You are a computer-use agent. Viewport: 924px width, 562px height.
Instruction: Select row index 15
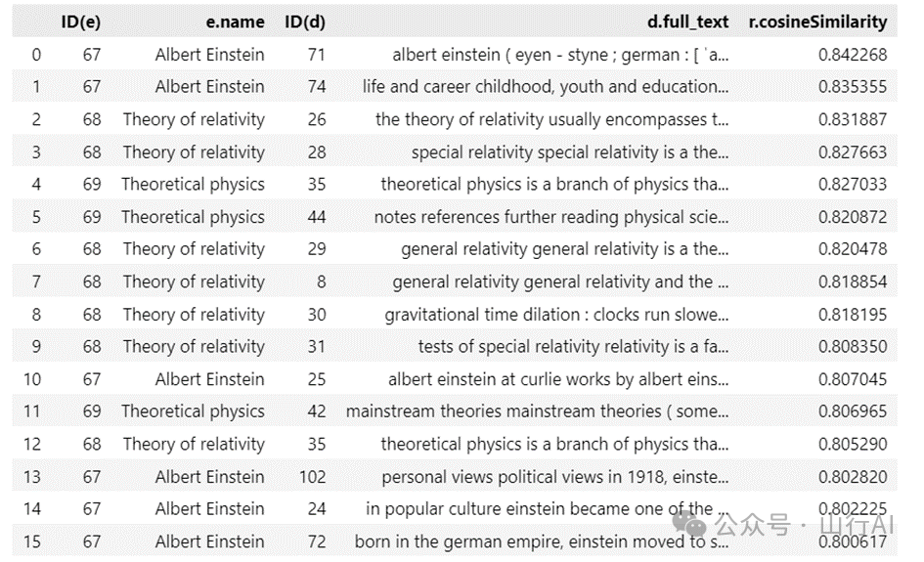32,541
